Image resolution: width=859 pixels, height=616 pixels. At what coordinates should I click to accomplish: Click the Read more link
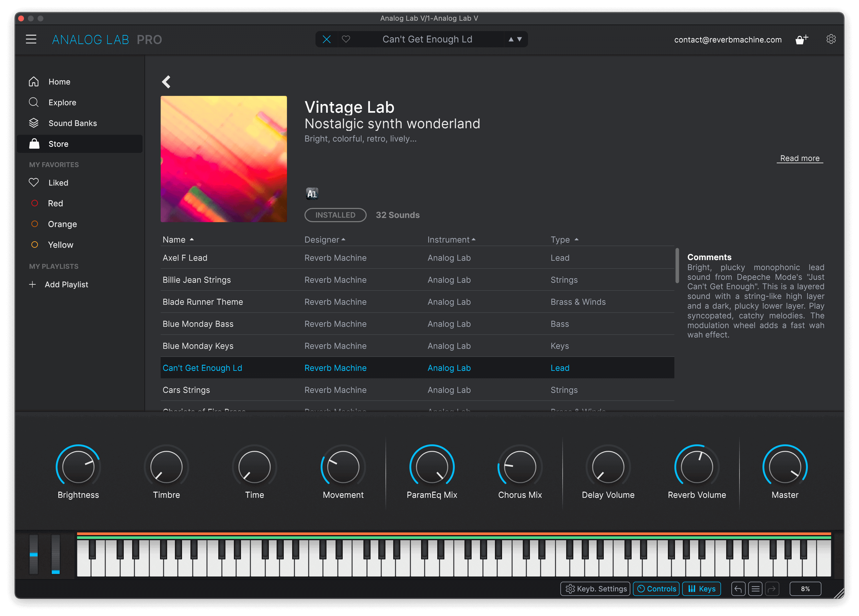799,158
